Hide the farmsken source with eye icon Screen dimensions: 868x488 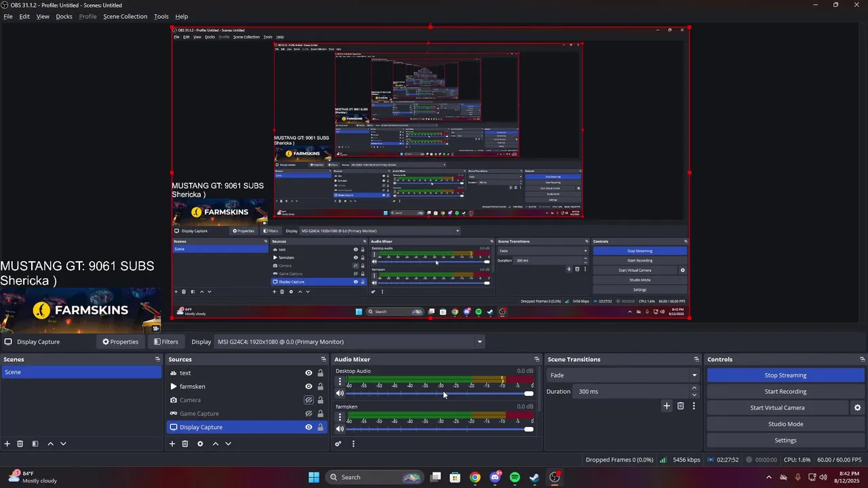pos(309,387)
